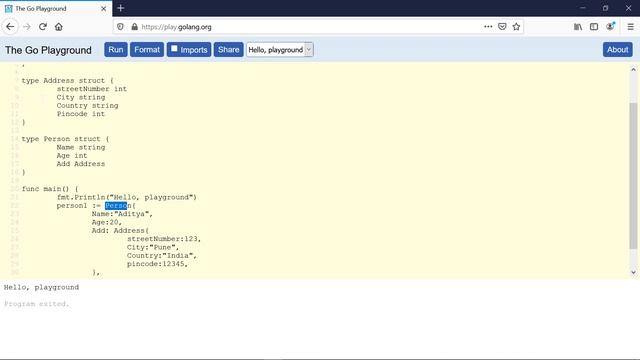Click the tracking protection shield icon
The image size is (640, 360).
pyautogui.click(x=120, y=27)
